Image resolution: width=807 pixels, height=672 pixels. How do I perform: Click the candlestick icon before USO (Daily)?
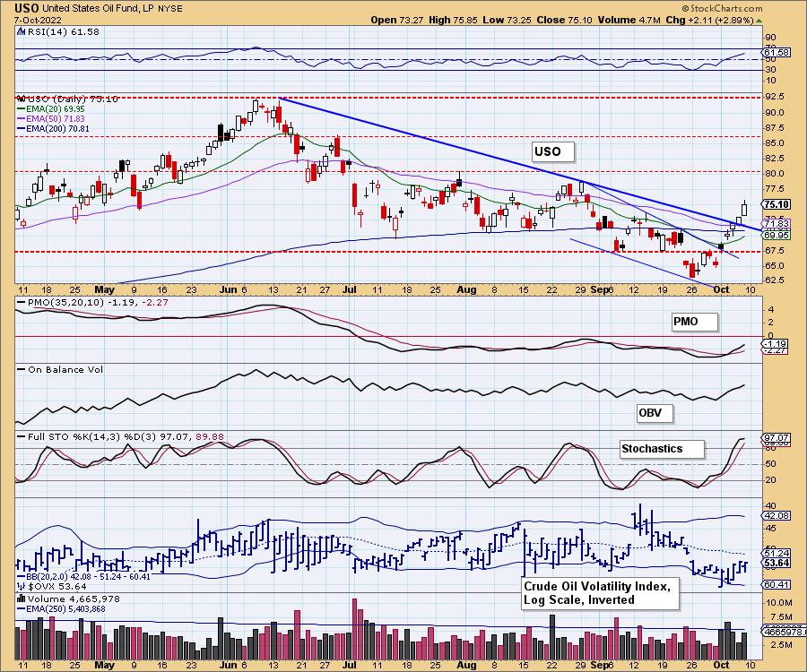tap(22, 99)
